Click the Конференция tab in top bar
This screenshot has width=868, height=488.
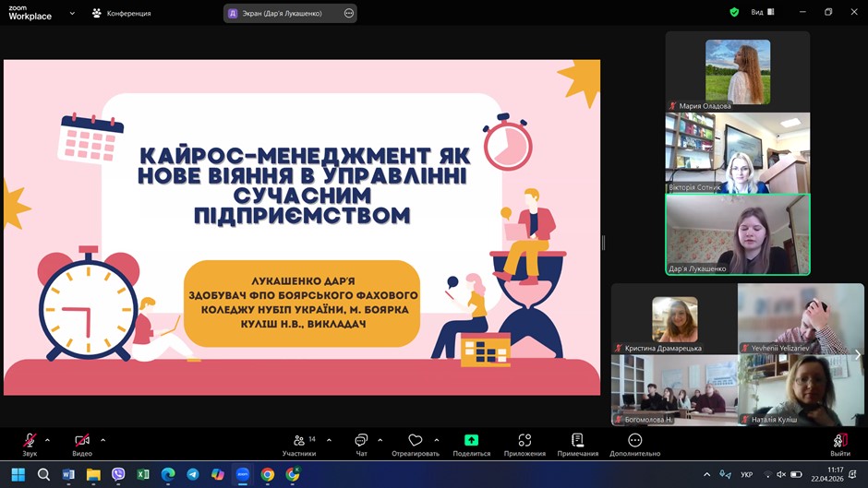(121, 13)
